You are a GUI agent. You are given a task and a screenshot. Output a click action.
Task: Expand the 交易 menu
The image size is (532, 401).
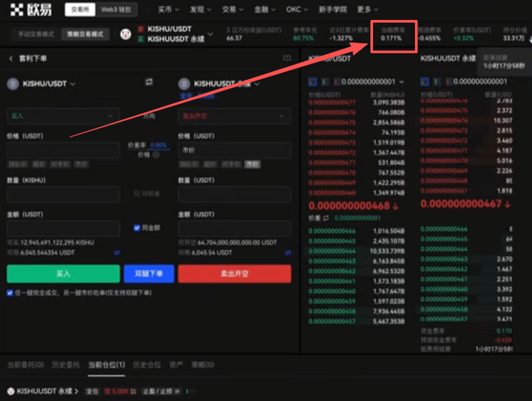click(232, 9)
